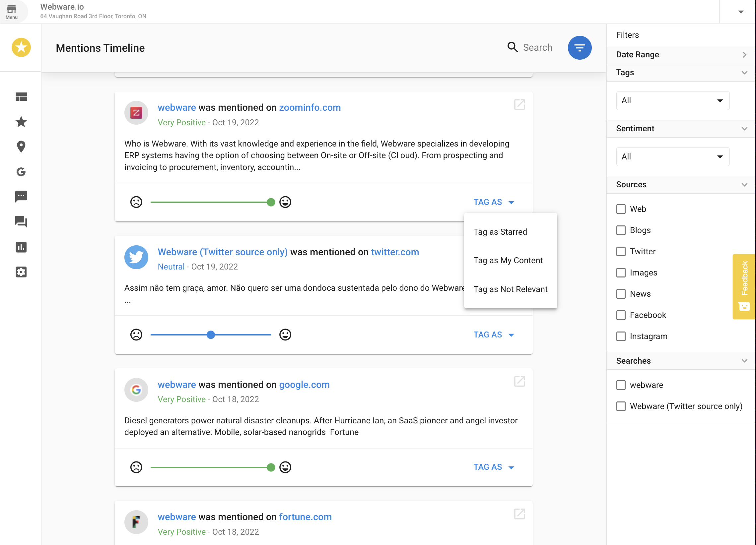Screen dimensions: 756x545
Task: Open fortune.com mention external link icon
Action: tap(519, 514)
